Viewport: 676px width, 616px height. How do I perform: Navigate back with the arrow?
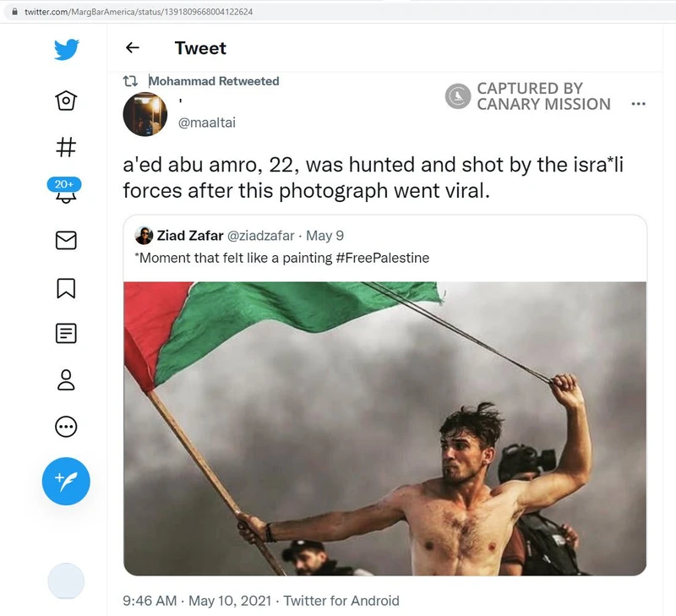tap(132, 48)
